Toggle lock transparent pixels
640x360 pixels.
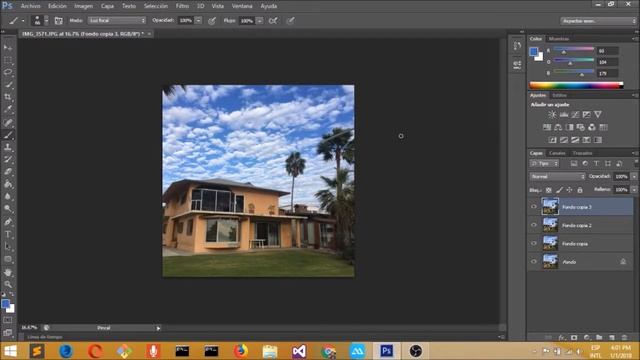click(549, 190)
